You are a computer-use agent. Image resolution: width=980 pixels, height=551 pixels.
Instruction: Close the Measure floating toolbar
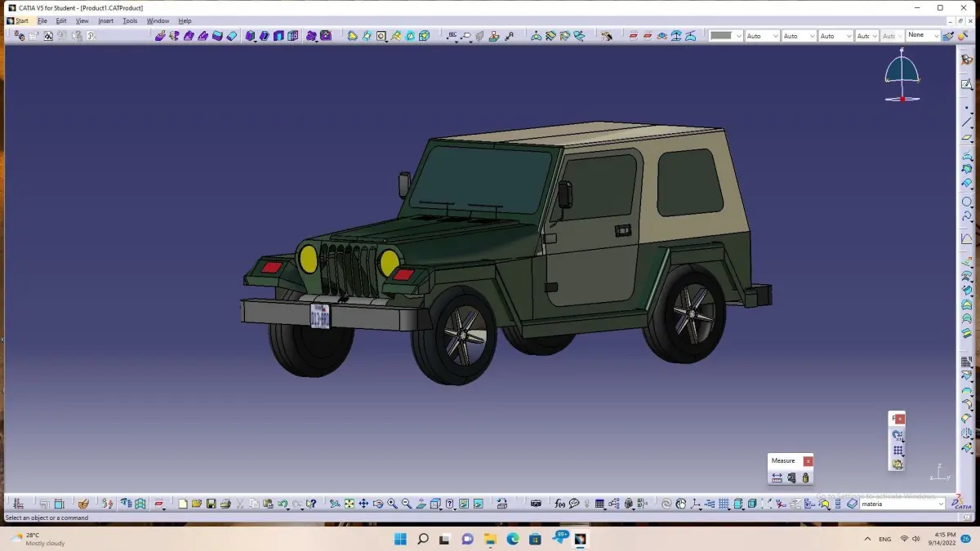click(x=808, y=461)
